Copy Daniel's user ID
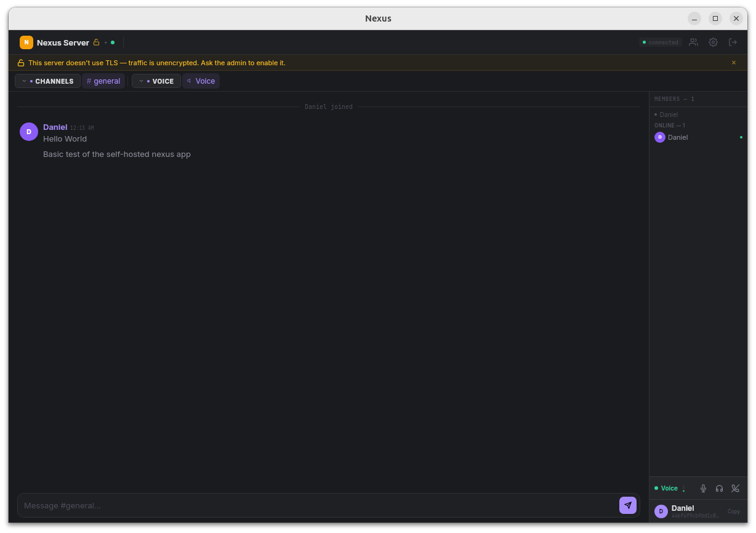This screenshot has height=533, width=756. [733, 511]
